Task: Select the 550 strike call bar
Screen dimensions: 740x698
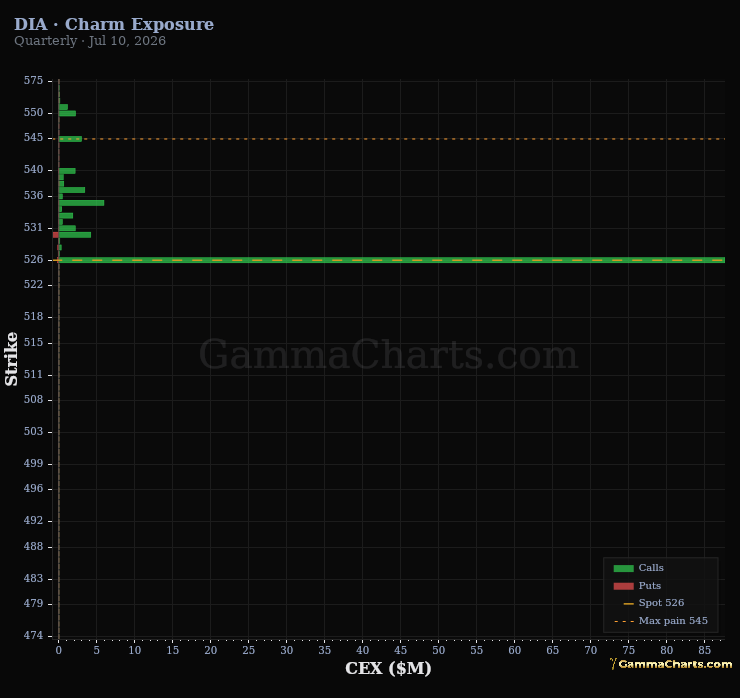Action: coord(67,113)
